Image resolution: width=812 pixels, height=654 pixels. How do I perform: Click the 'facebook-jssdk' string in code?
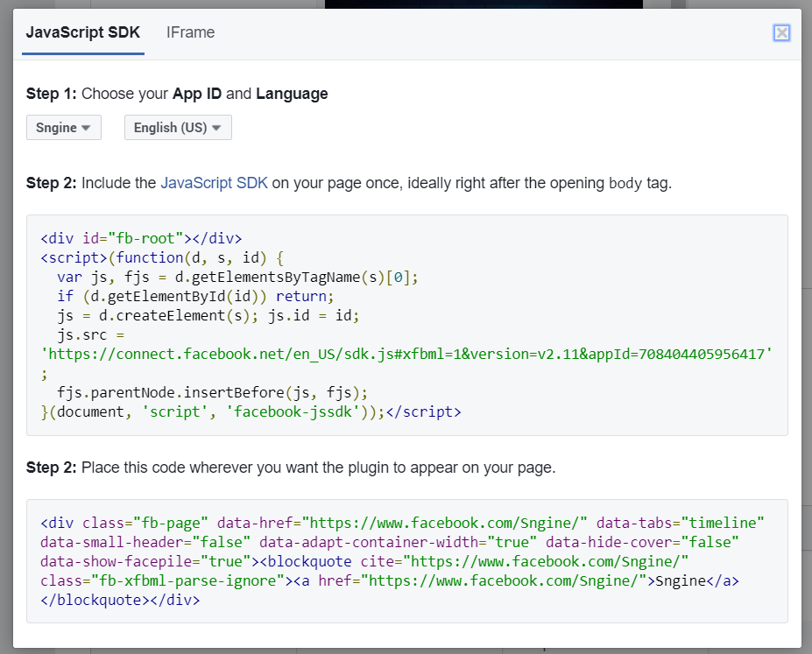pos(293,411)
